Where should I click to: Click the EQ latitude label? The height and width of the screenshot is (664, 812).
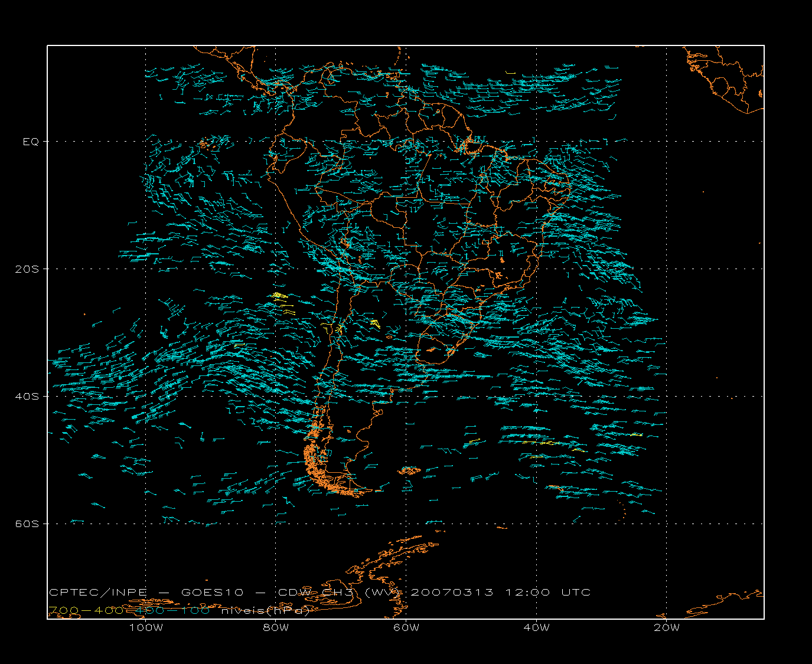[31, 141]
